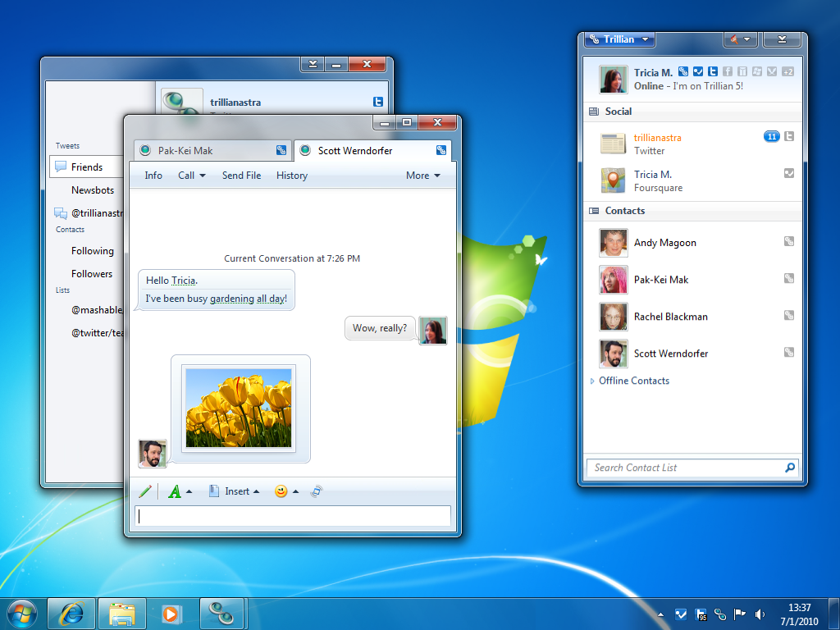840x630 pixels.
Task: Click the unread count badge showing 11
Action: coord(771,136)
